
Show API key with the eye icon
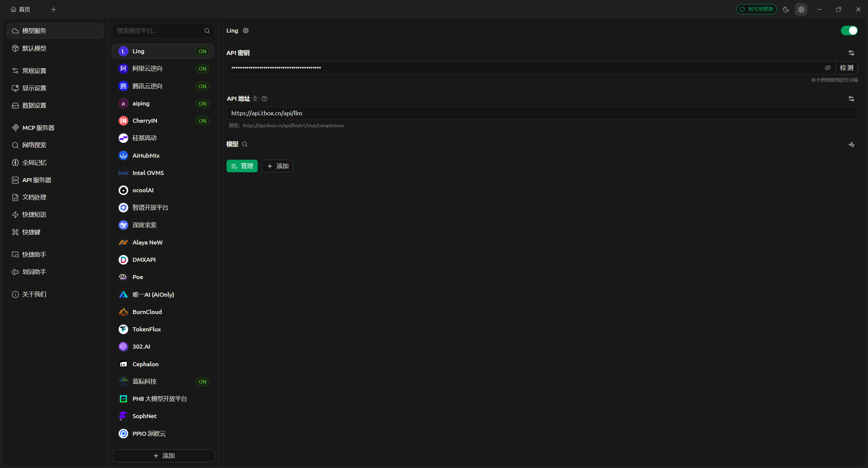pos(828,68)
